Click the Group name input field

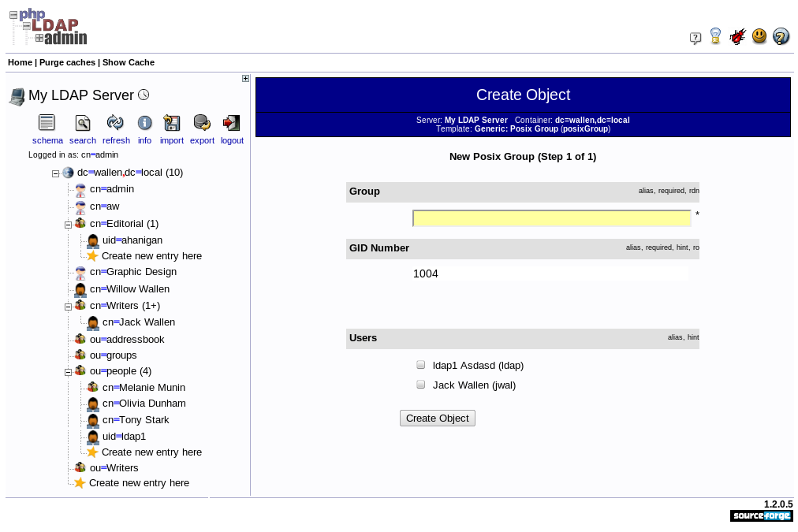tap(551, 218)
